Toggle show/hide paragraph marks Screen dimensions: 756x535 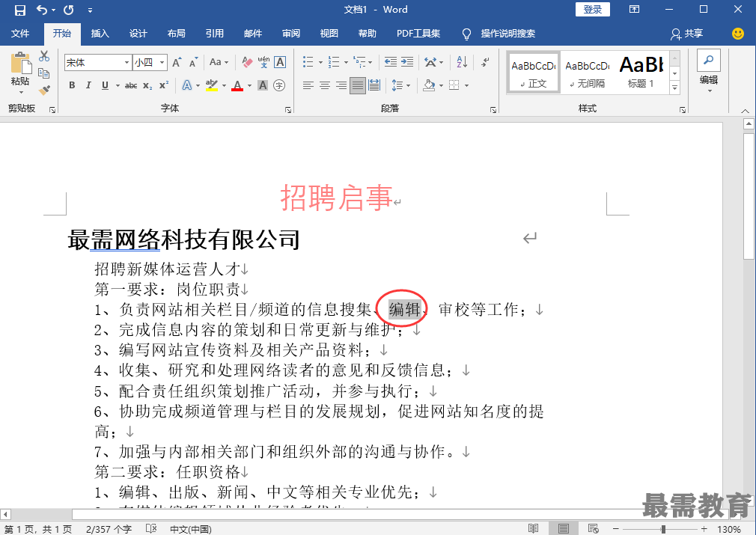485,61
